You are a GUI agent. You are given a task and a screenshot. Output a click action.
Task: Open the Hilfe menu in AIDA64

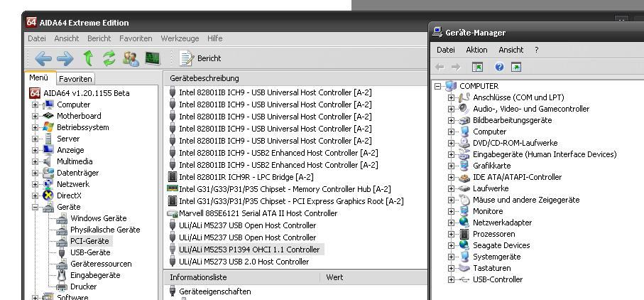coord(215,38)
